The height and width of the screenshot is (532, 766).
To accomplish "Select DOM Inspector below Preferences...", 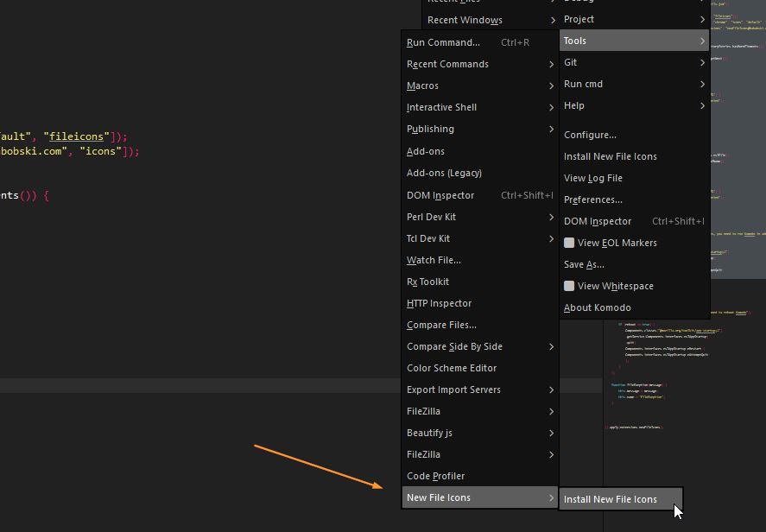I will point(635,221).
